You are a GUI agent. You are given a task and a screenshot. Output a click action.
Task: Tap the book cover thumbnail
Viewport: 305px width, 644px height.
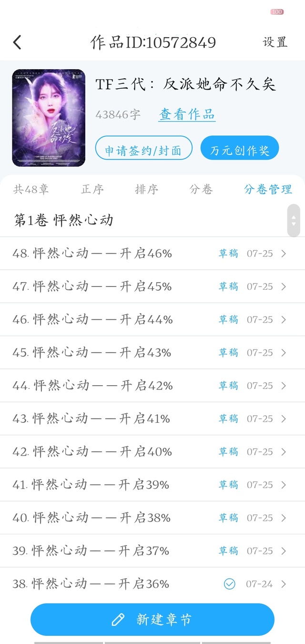pos(49,118)
